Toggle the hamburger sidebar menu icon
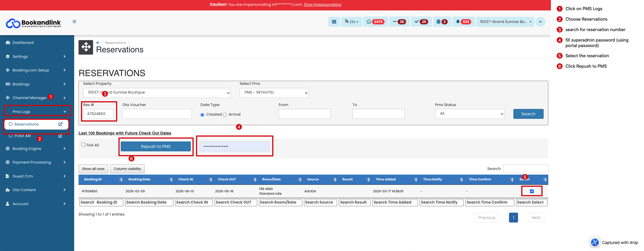Screen dimensions: 644x251 [74, 21]
